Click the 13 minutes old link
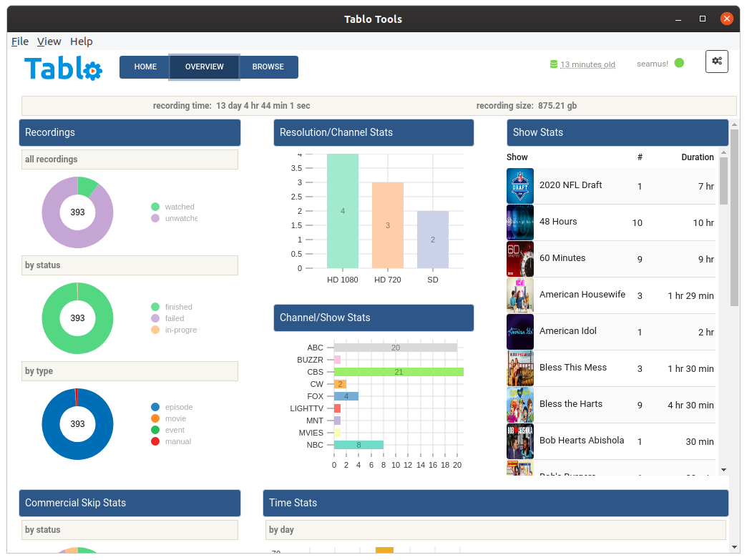Image resolution: width=747 pixels, height=560 pixels. tap(587, 64)
